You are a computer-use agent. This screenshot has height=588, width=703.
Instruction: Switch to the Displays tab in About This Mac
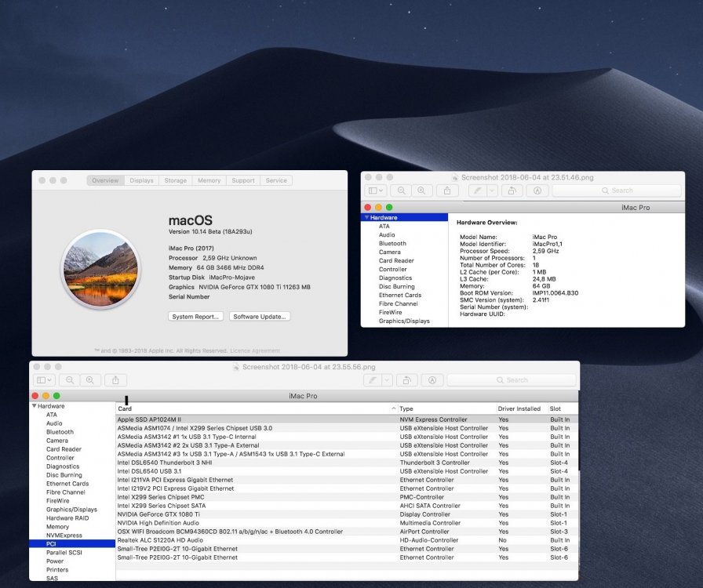[142, 180]
